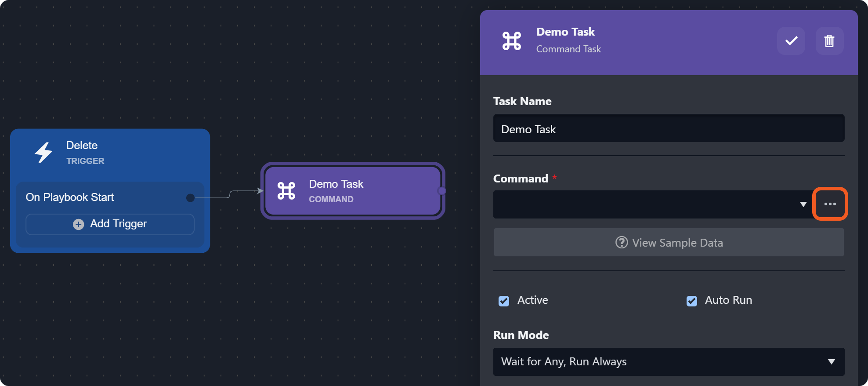This screenshot has height=386, width=868.
Task: Click the plus icon beside Add Trigger
Action: 79,224
